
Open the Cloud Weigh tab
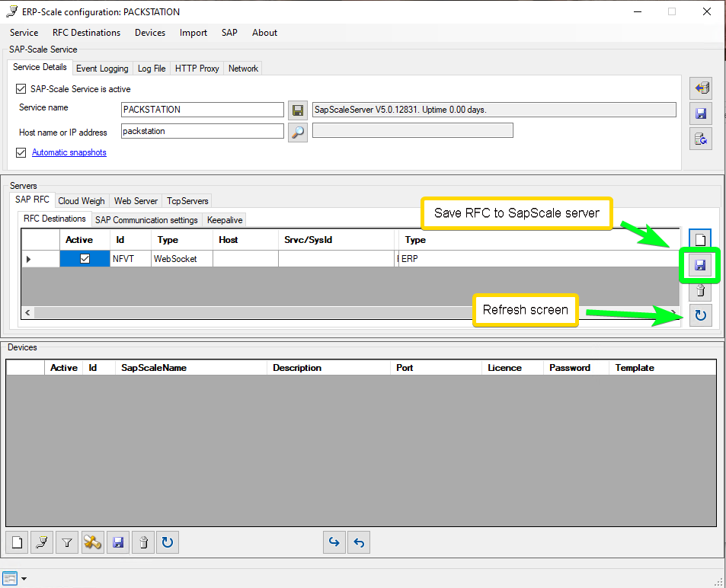[x=82, y=201]
